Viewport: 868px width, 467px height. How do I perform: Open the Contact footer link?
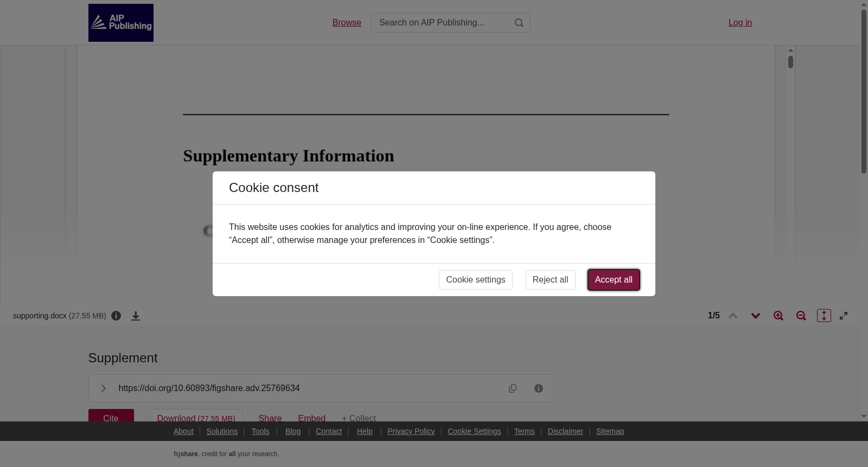click(x=329, y=431)
